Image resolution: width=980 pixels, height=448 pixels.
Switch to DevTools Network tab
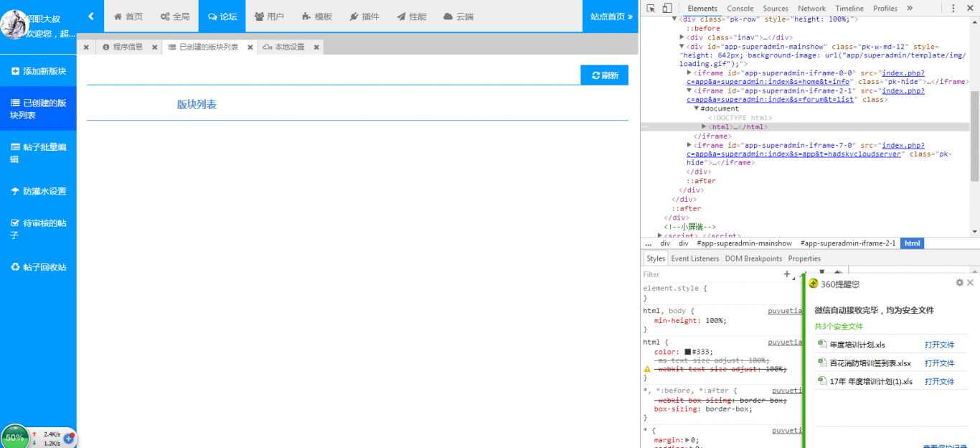811,9
